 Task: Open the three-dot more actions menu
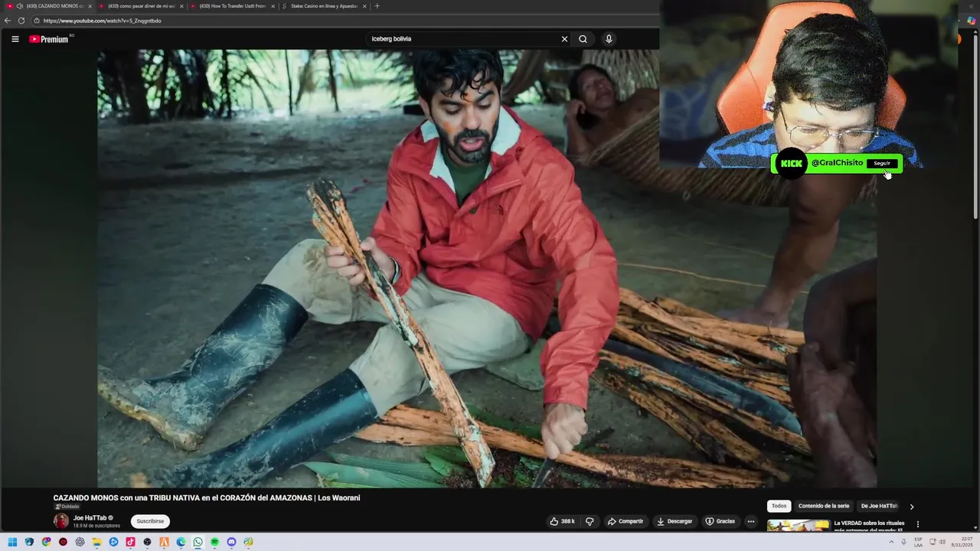(x=750, y=521)
